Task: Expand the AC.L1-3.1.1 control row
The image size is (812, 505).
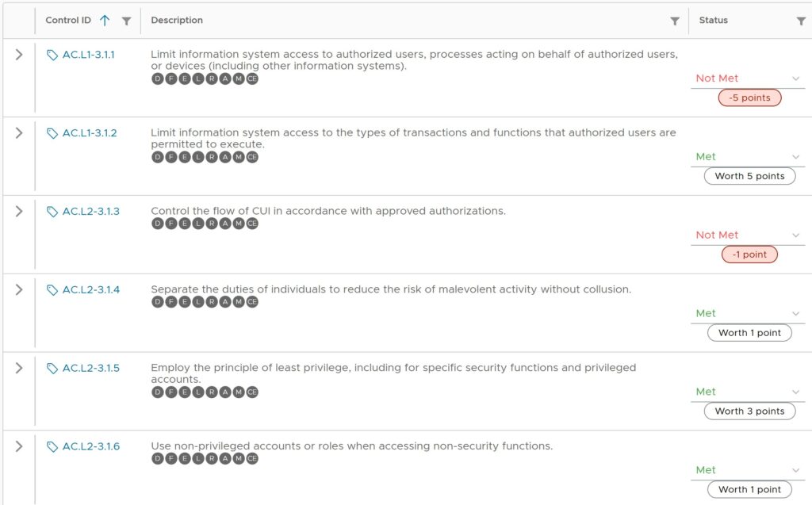Action: point(19,55)
